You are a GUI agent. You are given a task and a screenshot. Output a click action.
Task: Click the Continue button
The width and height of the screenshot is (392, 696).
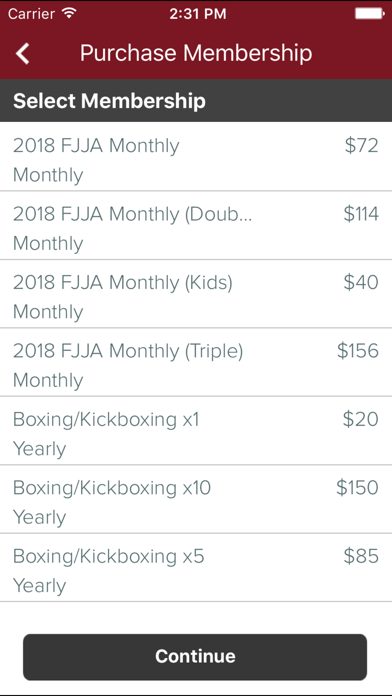[195, 657]
